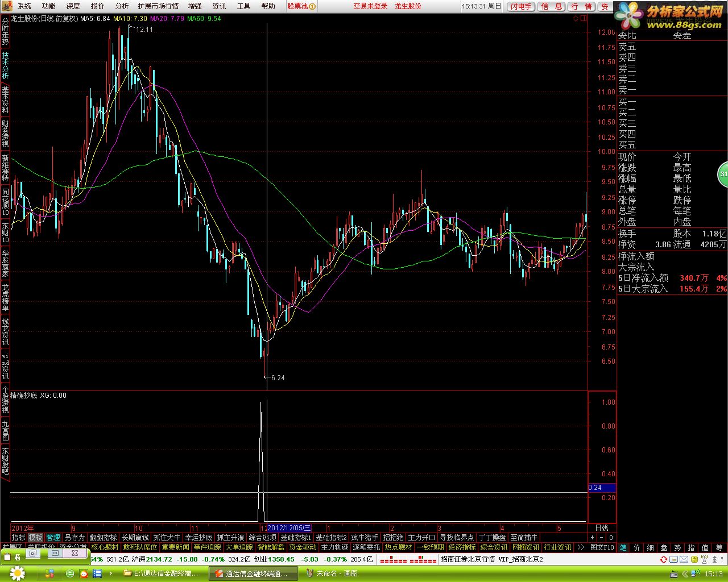Click the 行业资讯 bottom tab
The width and height of the screenshot is (728, 582).
coord(557,547)
